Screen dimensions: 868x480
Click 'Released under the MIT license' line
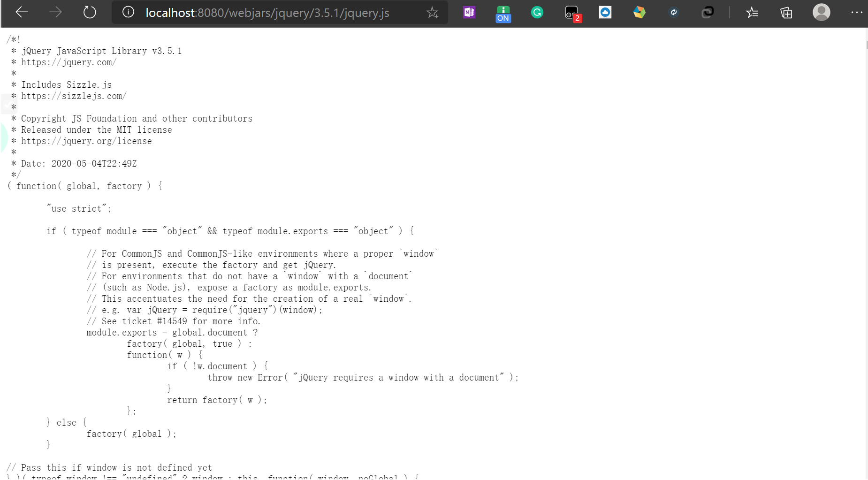point(96,130)
